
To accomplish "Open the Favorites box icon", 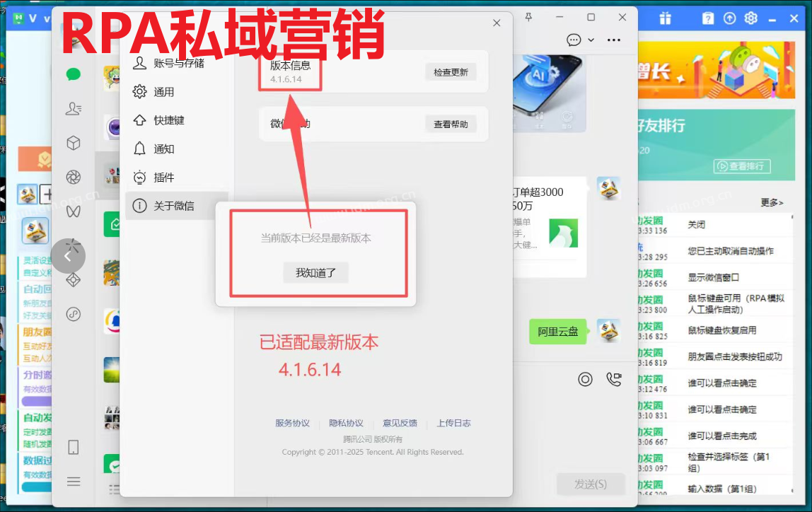I will [x=74, y=142].
